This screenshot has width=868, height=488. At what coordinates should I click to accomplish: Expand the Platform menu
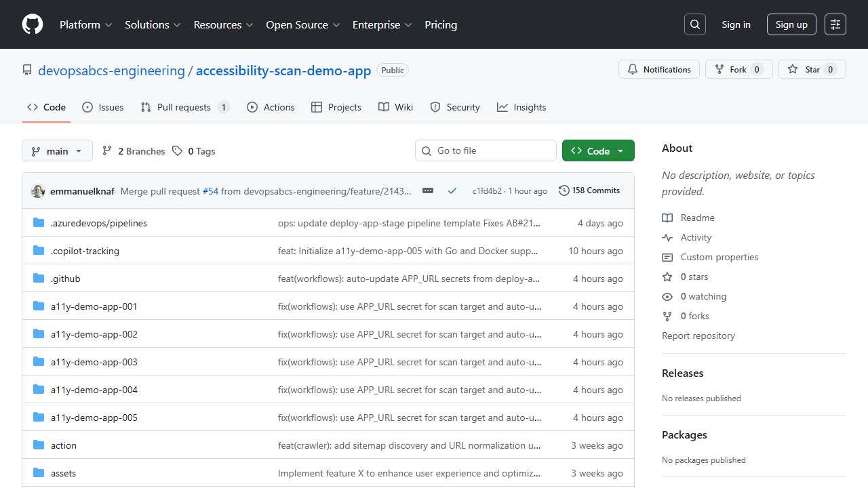click(x=85, y=24)
